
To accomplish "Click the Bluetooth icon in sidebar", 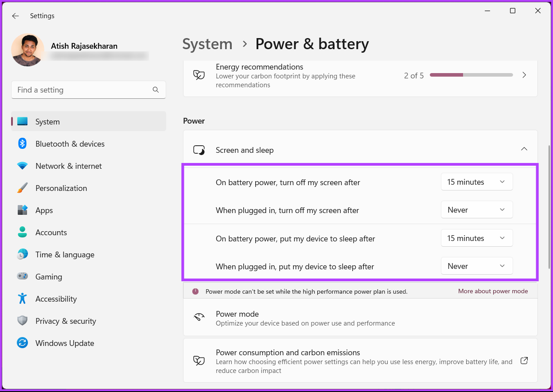I will tap(23, 144).
